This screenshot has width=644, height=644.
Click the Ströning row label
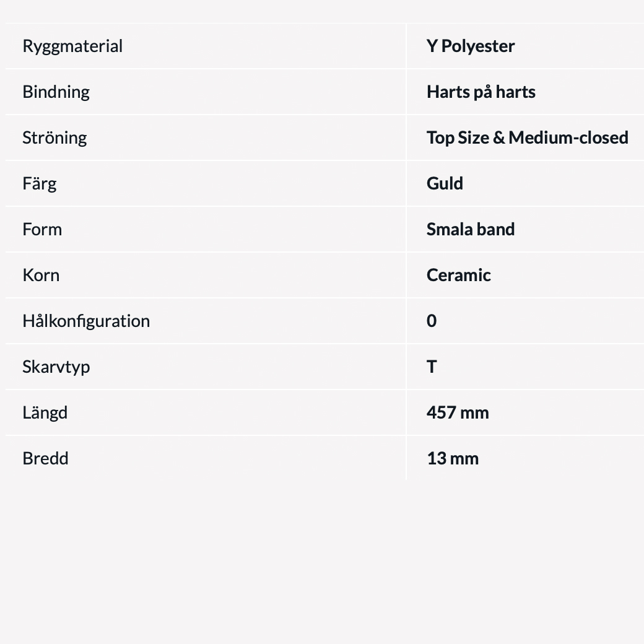pyautogui.click(x=54, y=137)
